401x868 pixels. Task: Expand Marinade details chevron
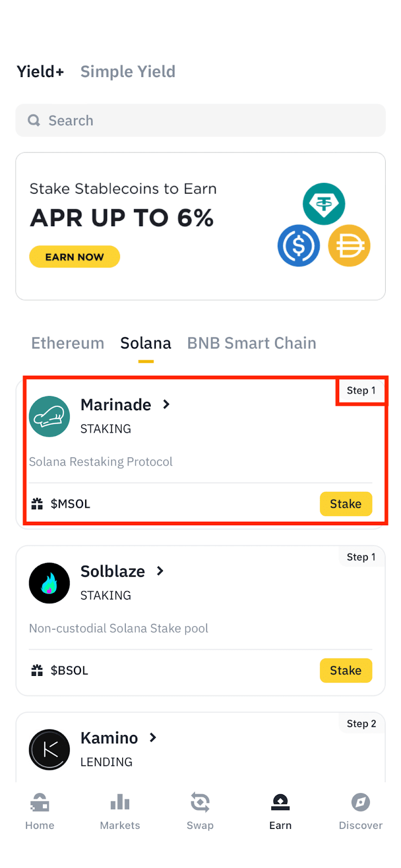click(x=167, y=405)
